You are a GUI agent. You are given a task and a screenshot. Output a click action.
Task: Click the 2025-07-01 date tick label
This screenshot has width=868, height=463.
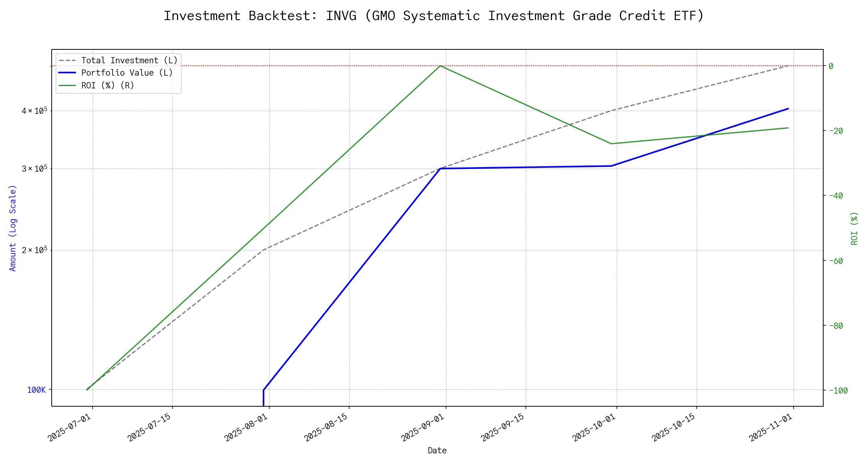tap(70, 428)
